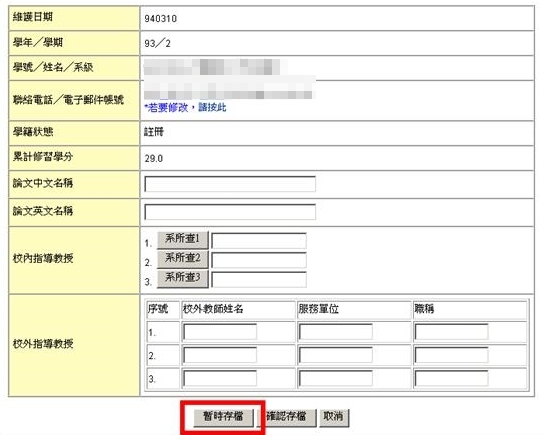544x435 pixels.
Task: Click the 序號 column header
Action: click(158, 309)
